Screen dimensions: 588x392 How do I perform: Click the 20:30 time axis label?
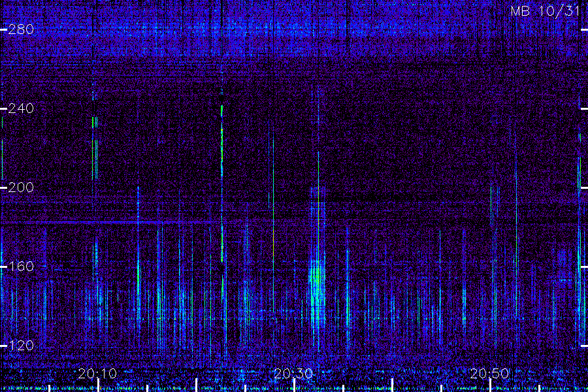tap(293, 373)
